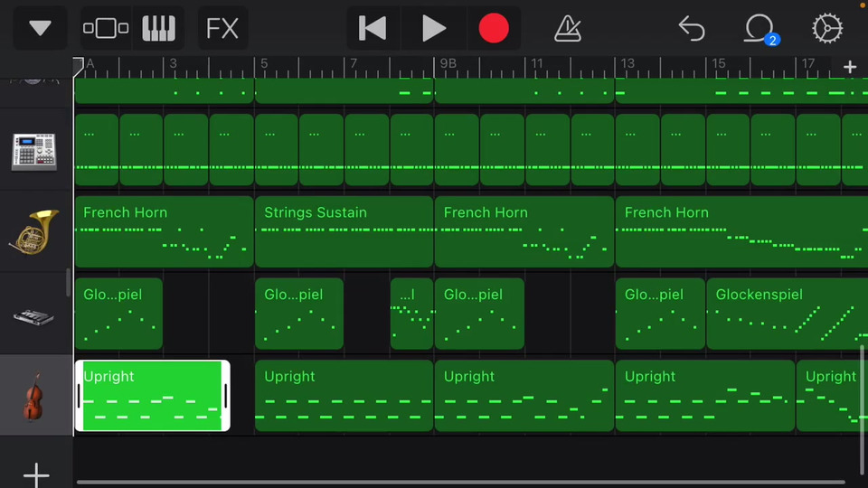Select the Upright region at bar 5
The image size is (868, 488).
[x=344, y=396]
